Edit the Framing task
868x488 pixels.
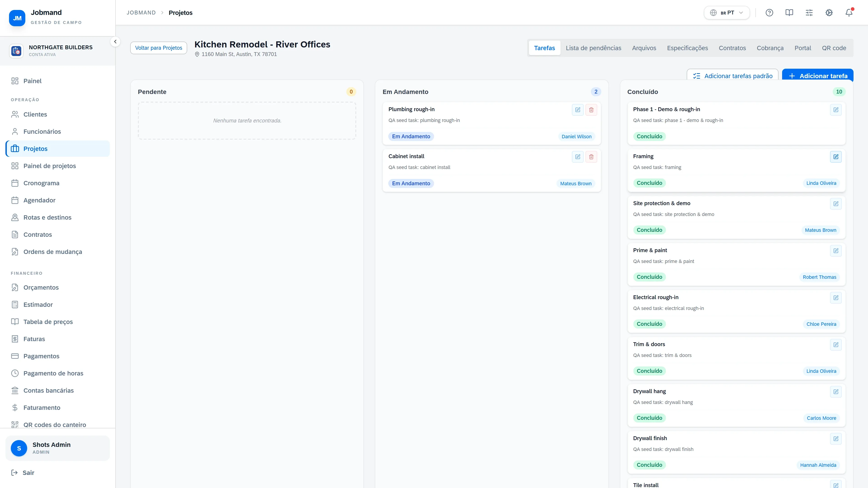click(x=836, y=157)
